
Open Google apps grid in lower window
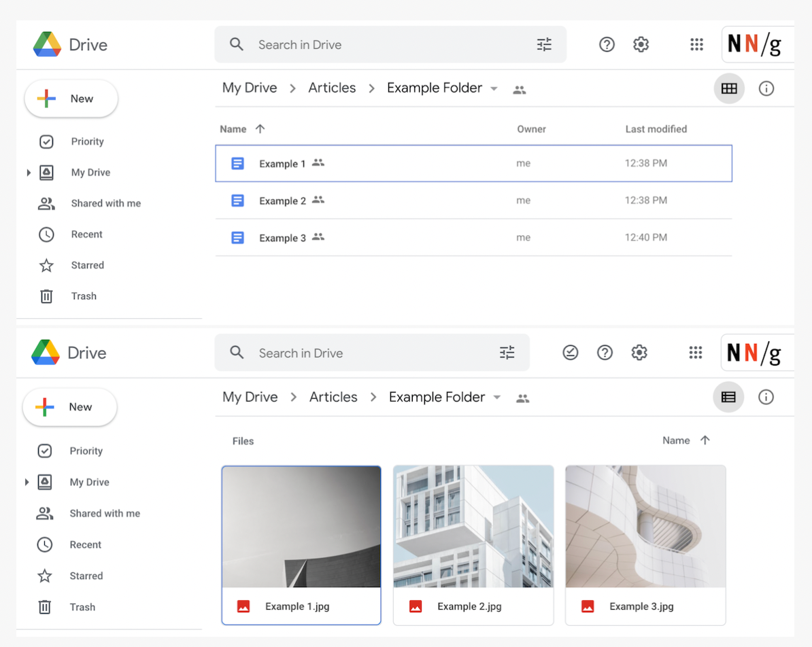(696, 353)
